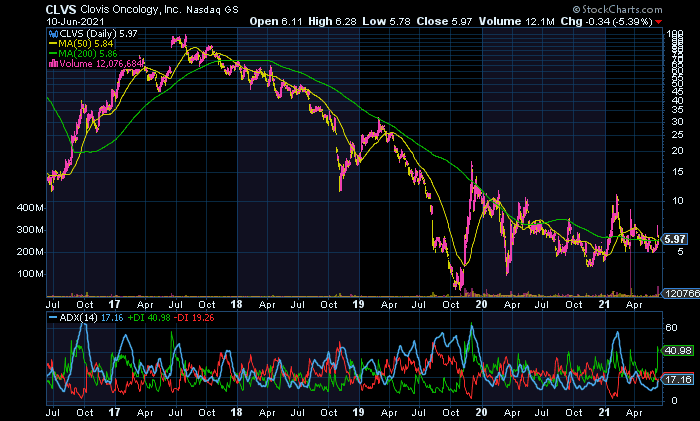
Task: Click the CLVS ticker symbol in the header
Action: [x=61, y=9]
